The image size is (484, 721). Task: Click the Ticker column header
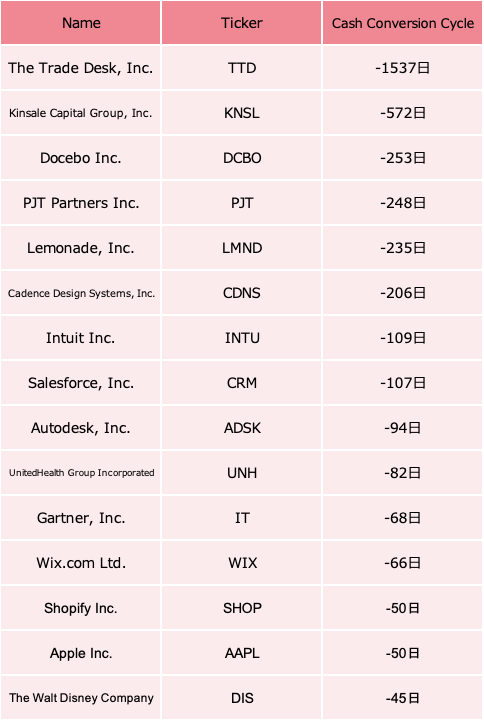click(241, 23)
